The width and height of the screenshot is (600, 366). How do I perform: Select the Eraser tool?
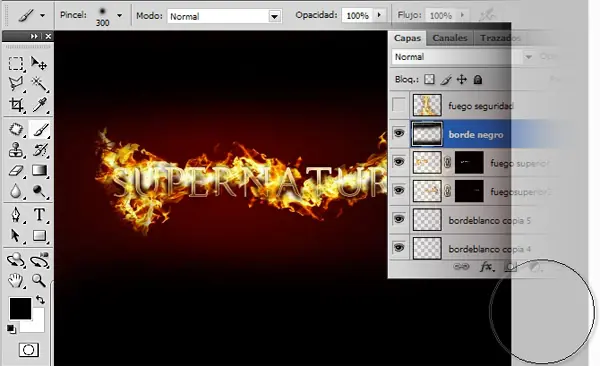(x=16, y=170)
